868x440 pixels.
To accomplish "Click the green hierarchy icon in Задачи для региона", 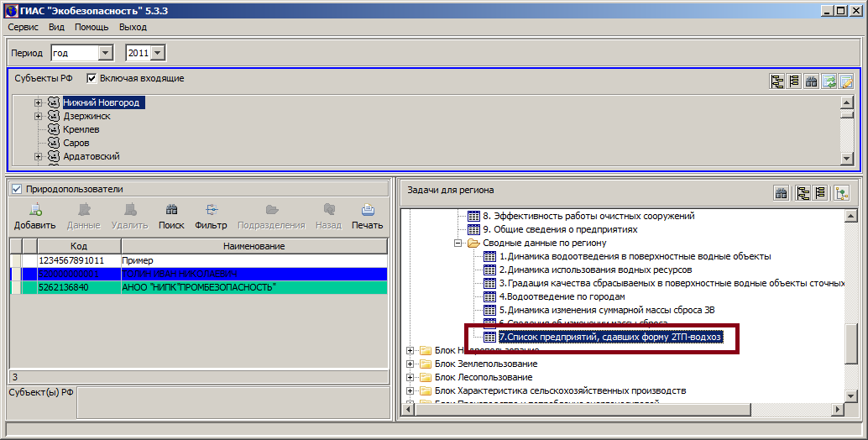I will 841,193.
